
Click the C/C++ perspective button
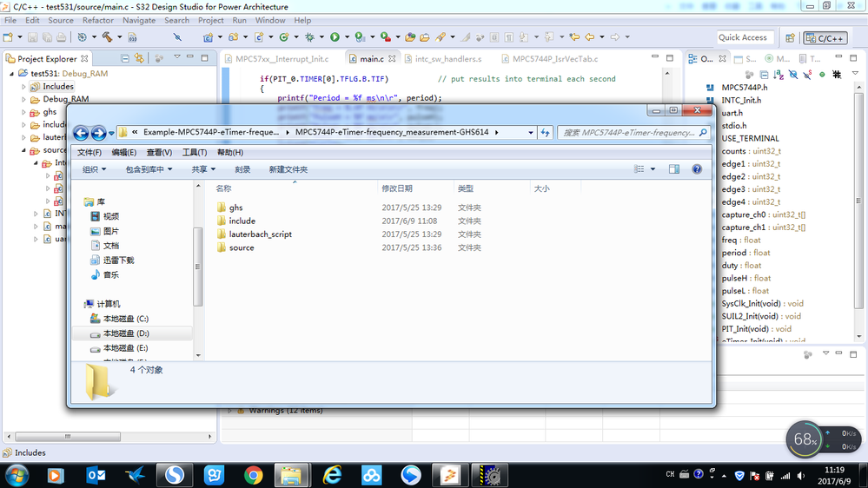(825, 38)
